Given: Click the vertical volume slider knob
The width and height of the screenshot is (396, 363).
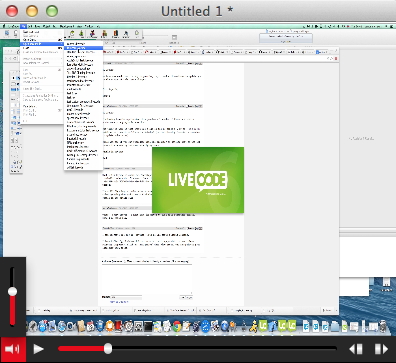Looking at the screenshot, I should tap(12, 292).
